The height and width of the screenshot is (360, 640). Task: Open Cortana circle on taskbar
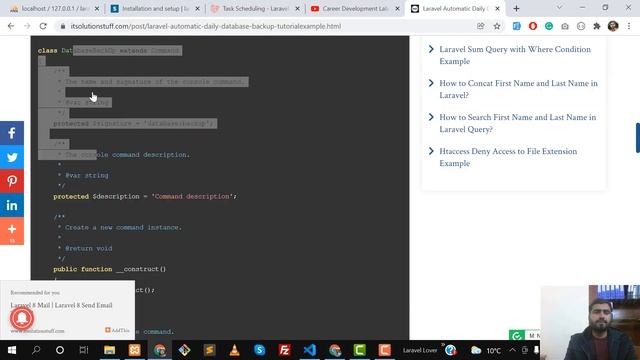60,350
